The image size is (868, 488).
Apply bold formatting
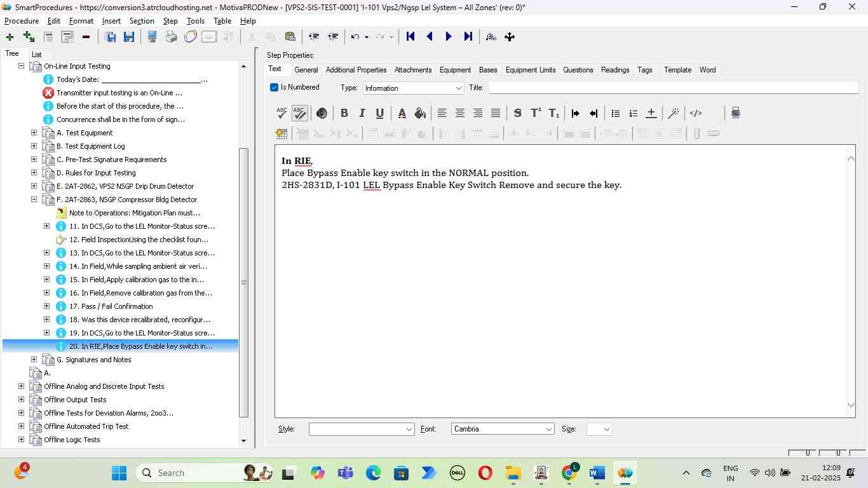(344, 113)
